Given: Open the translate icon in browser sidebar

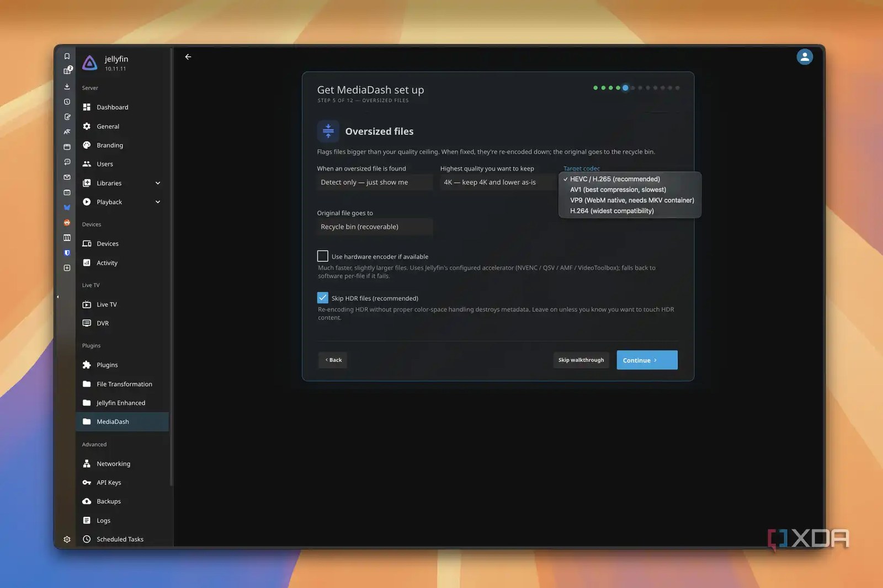Looking at the screenshot, I should [x=67, y=132].
